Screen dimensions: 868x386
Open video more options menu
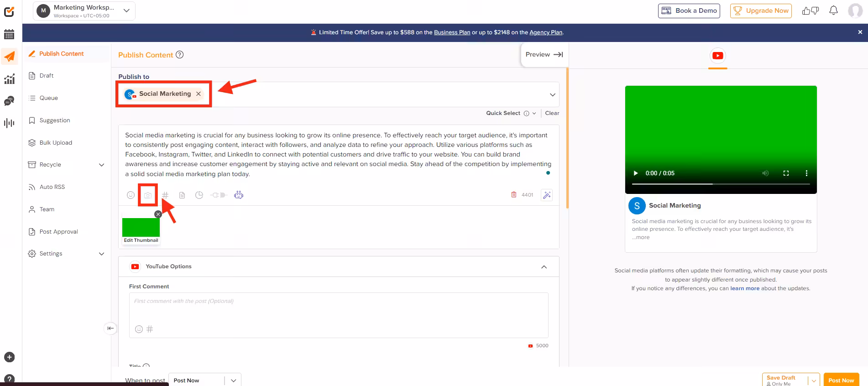point(806,173)
